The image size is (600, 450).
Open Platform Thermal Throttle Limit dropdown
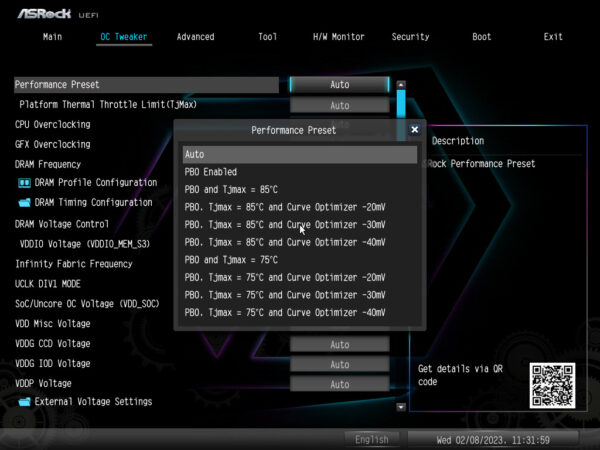coord(339,105)
